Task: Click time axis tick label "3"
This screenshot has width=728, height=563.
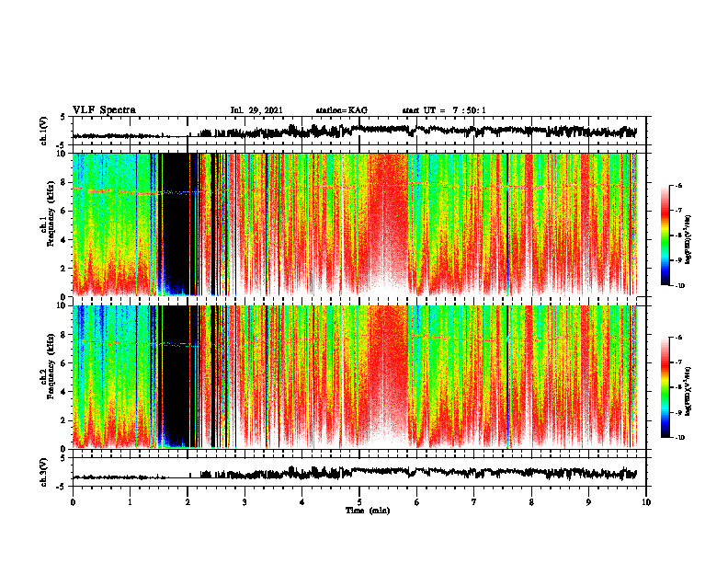Action: click(245, 502)
